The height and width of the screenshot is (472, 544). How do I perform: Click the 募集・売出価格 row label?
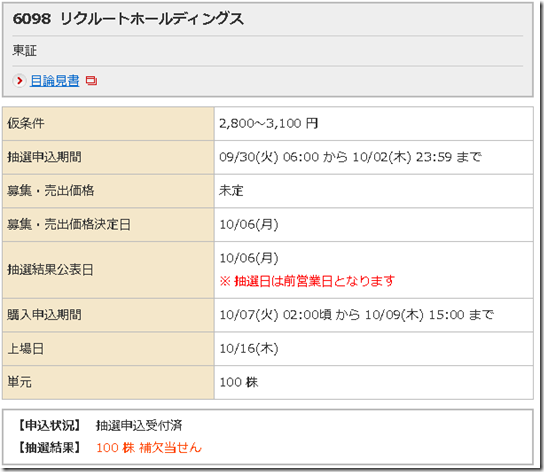pos(51,191)
